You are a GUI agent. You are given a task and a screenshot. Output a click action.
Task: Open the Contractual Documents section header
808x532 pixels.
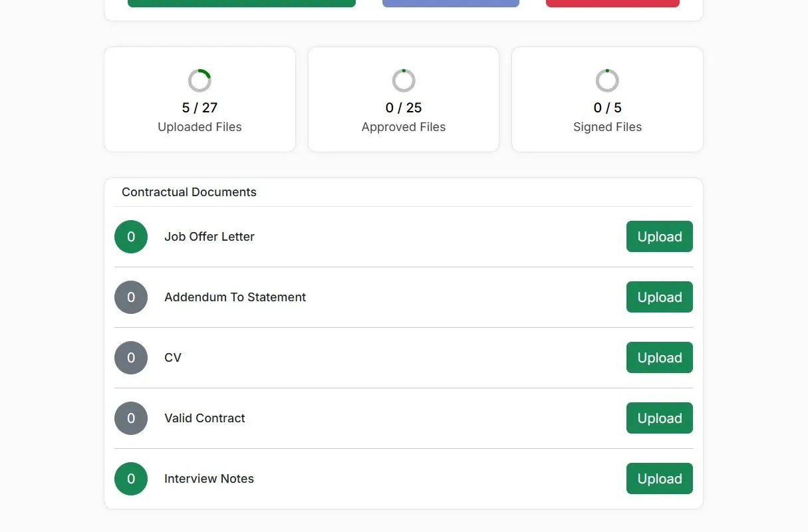point(189,192)
